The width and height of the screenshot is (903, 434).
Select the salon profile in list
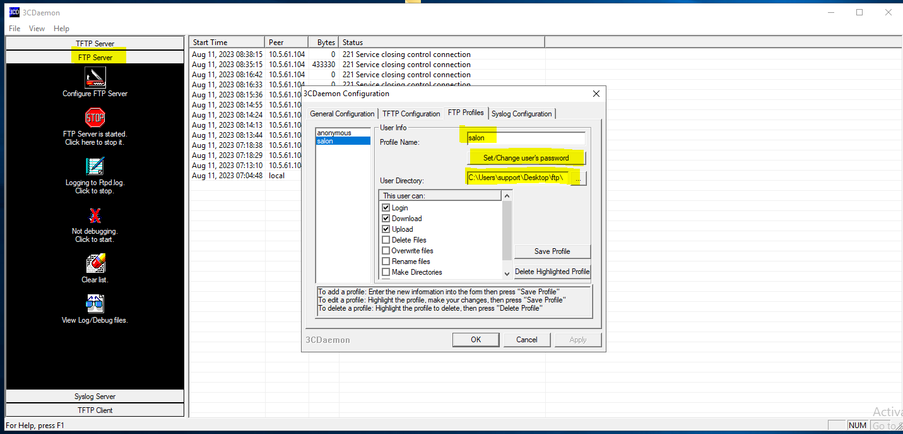[x=342, y=140]
